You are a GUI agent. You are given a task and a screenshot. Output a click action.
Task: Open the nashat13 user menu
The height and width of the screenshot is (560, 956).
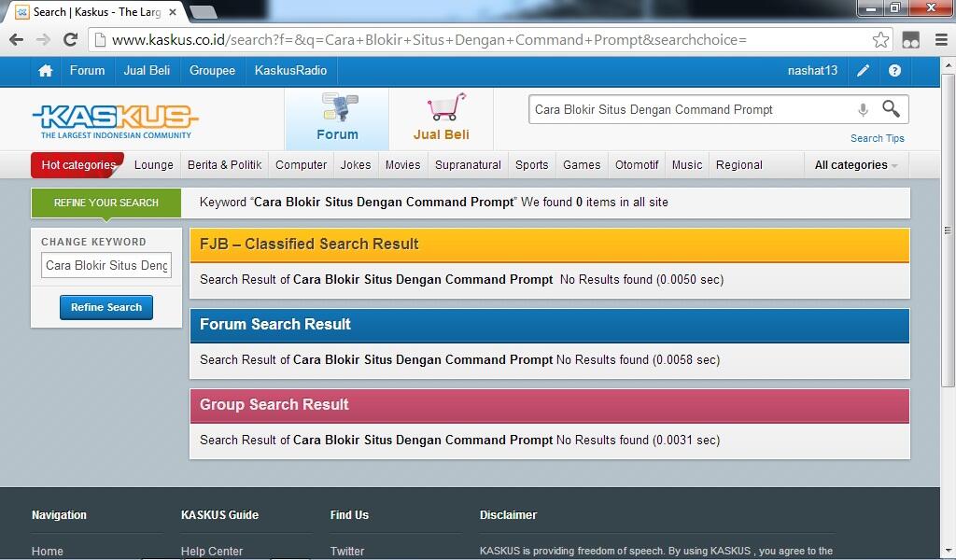(812, 71)
